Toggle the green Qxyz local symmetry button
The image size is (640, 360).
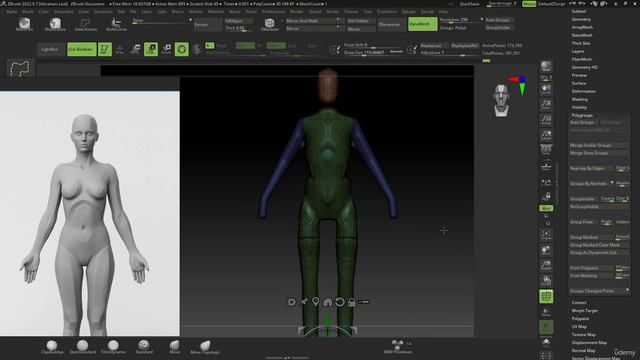tap(546, 208)
